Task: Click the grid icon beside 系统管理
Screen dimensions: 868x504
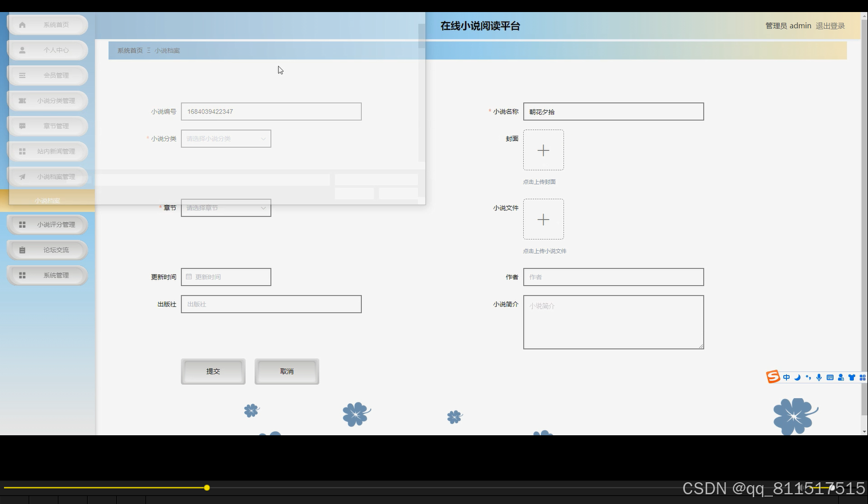Action: tap(22, 275)
